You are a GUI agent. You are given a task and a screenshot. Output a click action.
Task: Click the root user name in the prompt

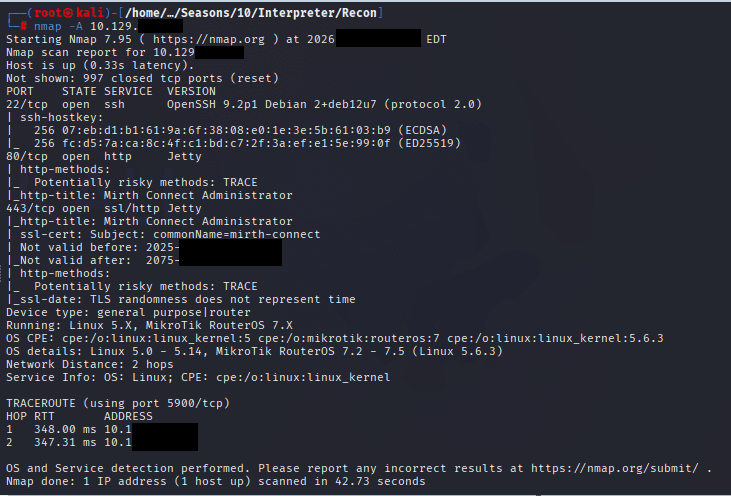pos(50,10)
